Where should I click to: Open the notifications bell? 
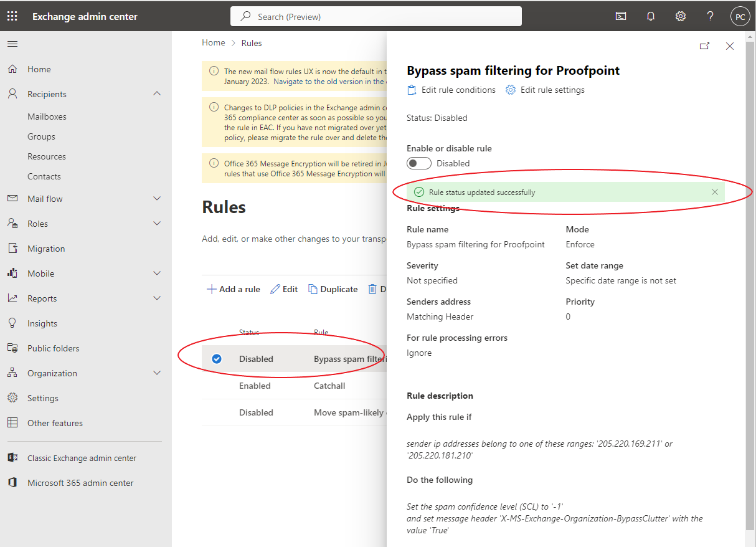650,16
